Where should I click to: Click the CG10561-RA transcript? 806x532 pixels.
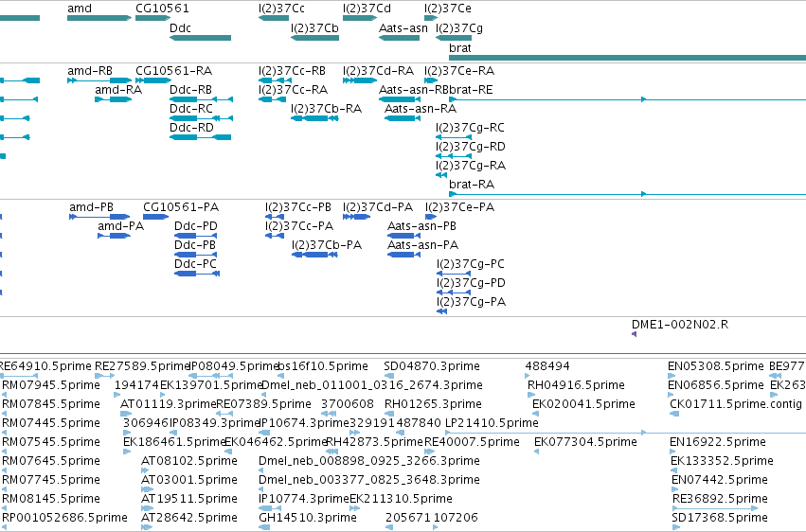[x=153, y=80]
